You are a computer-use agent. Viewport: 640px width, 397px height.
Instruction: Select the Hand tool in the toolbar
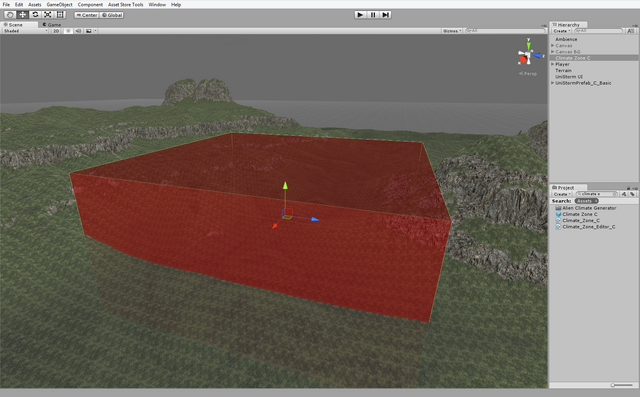(x=10, y=15)
